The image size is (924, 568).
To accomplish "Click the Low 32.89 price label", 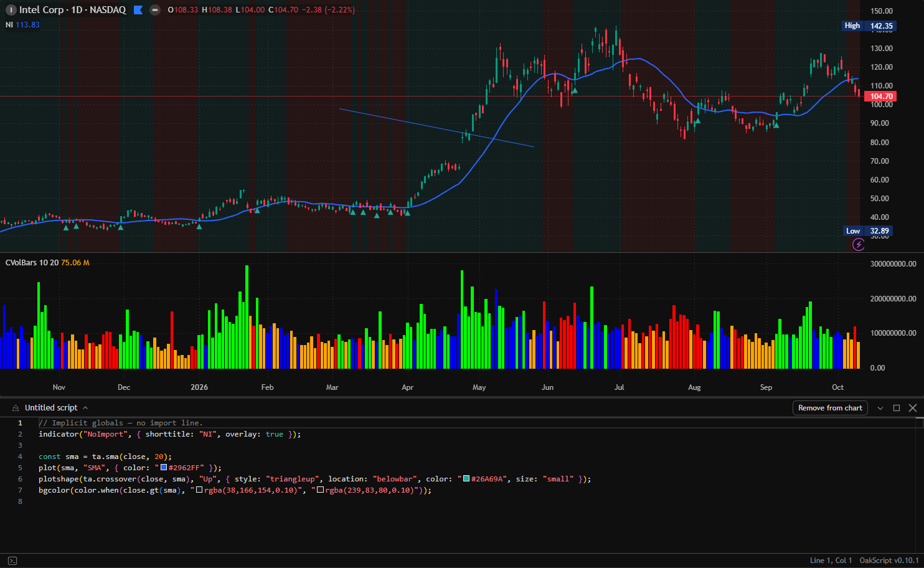I will click(x=868, y=231).
